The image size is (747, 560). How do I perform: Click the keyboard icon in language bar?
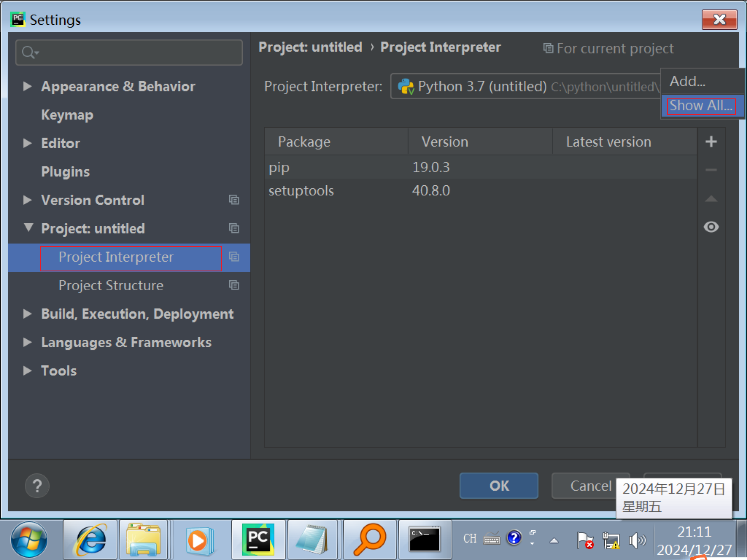click(492, 538)
